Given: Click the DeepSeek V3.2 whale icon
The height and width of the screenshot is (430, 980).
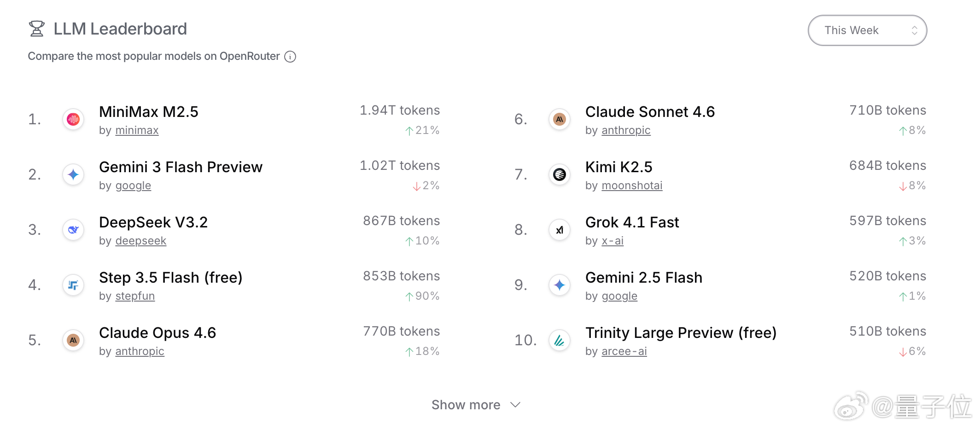Looking at the screenshot, I should (73, 230).
